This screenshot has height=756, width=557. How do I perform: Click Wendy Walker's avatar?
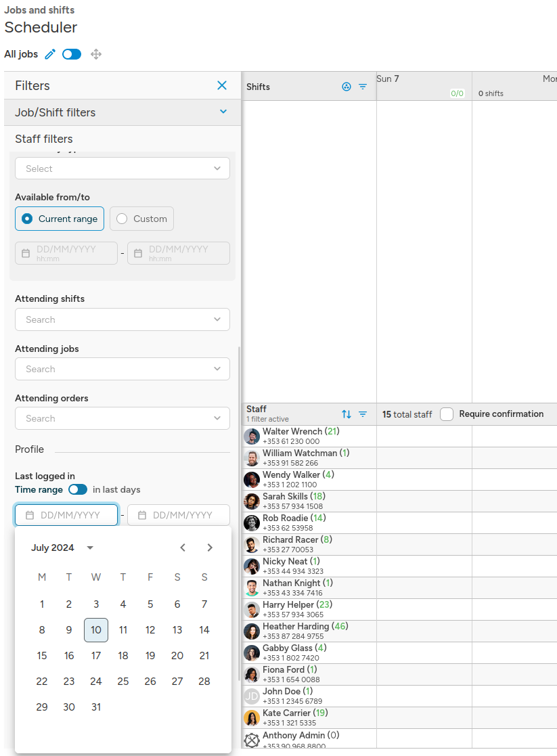click(x=252, y=480)
